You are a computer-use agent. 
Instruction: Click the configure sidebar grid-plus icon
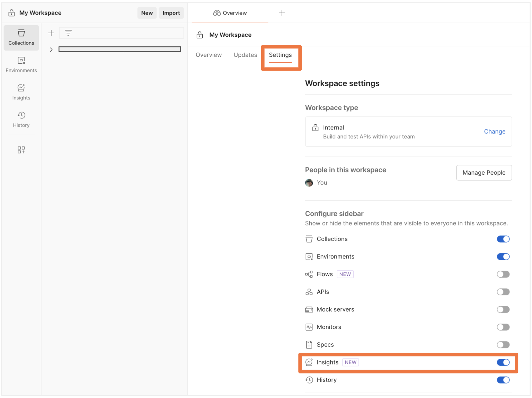point(21,150)
